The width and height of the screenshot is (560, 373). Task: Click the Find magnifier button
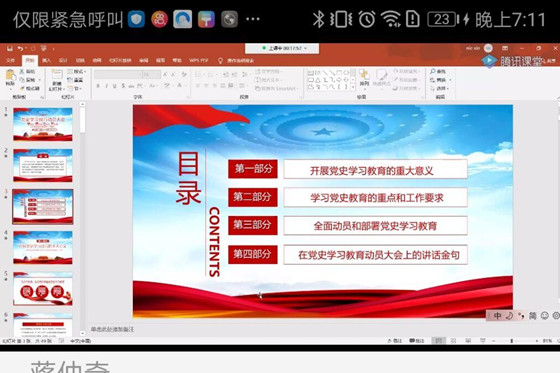point(438,71)
